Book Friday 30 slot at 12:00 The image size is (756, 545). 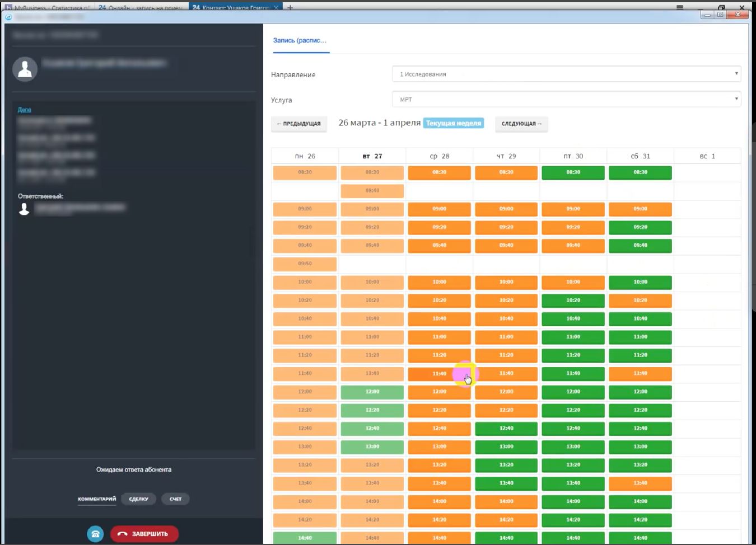tap(573, 392)
